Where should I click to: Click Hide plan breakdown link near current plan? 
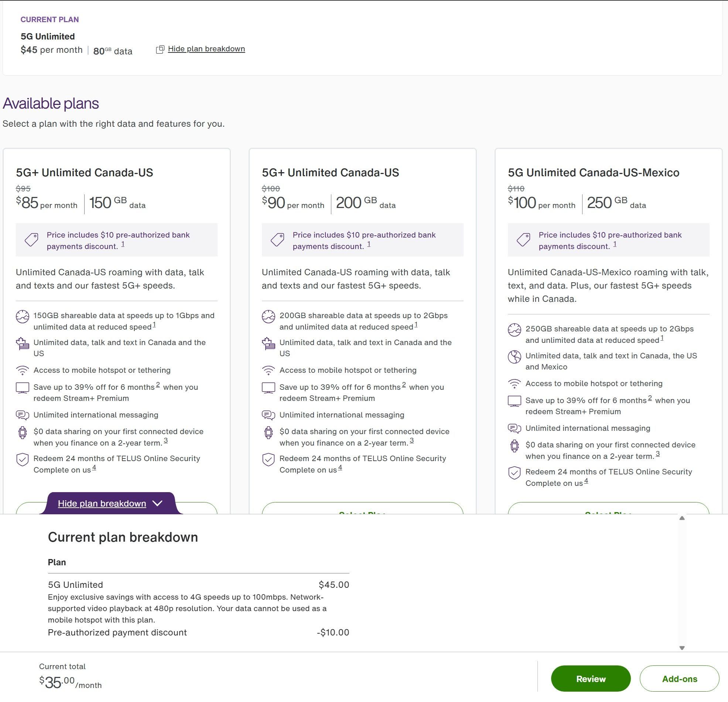(x=206, y=49)
